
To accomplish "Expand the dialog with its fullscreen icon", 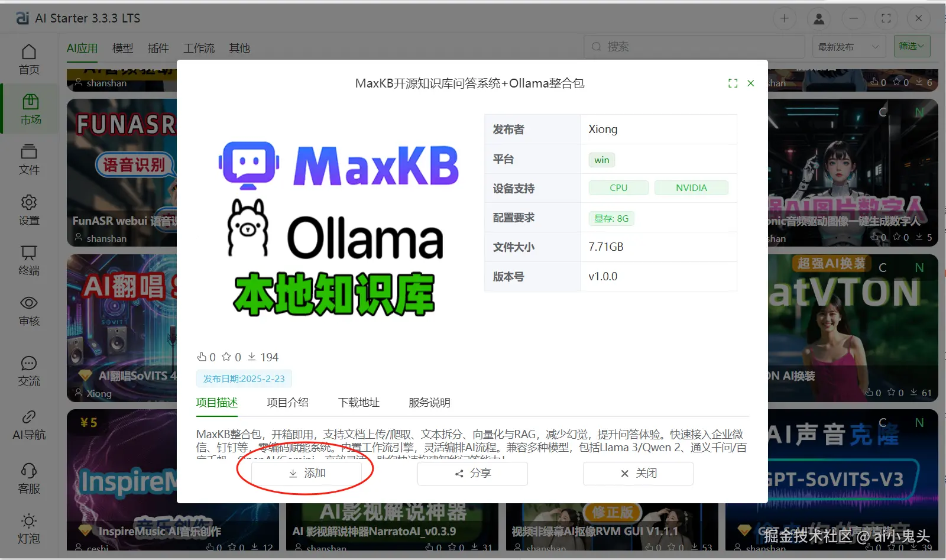I will pos(733,83).
